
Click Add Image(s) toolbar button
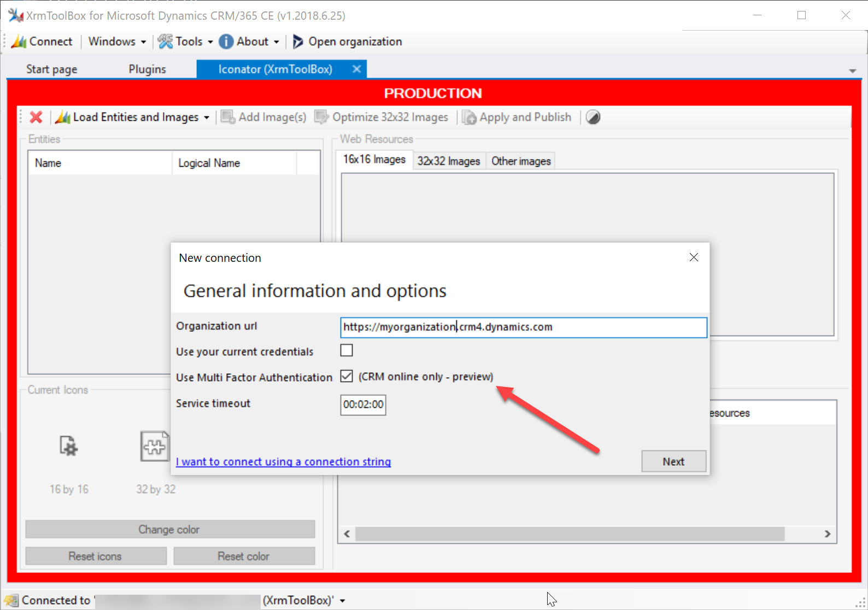pyautogui.click(x=263, y=117)
